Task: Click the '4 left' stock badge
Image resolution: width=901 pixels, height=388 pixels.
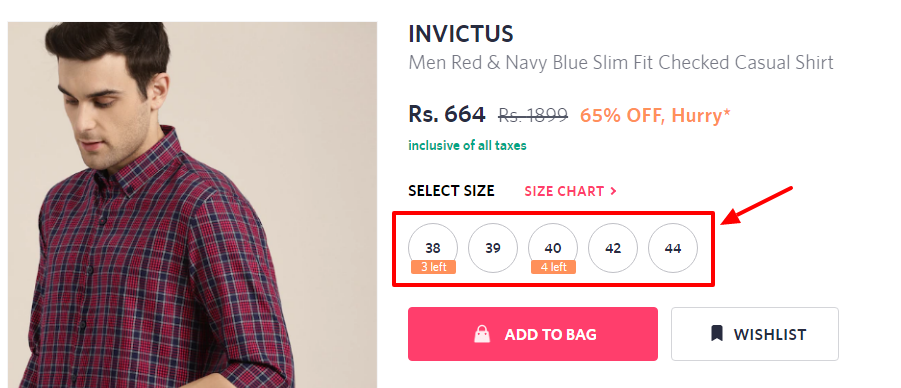Action: tap(553, 267)
